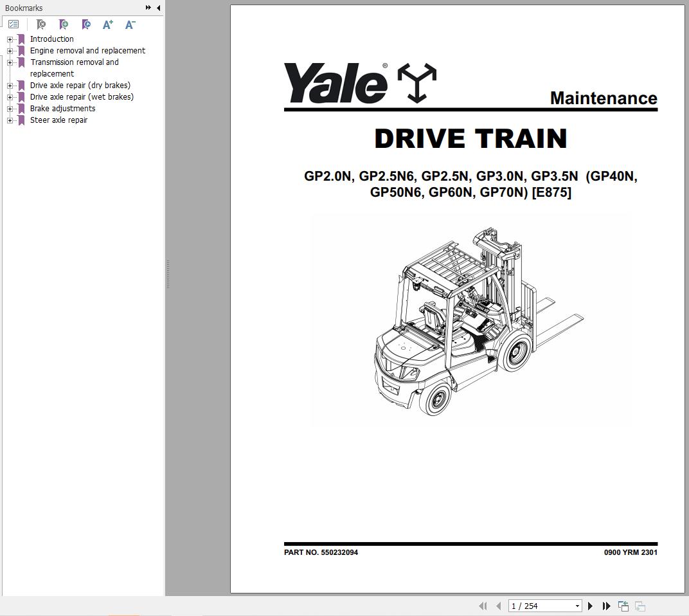689x616 pixels.
Task: Open the bookmarks options list icon
Action: coord(13,24)
